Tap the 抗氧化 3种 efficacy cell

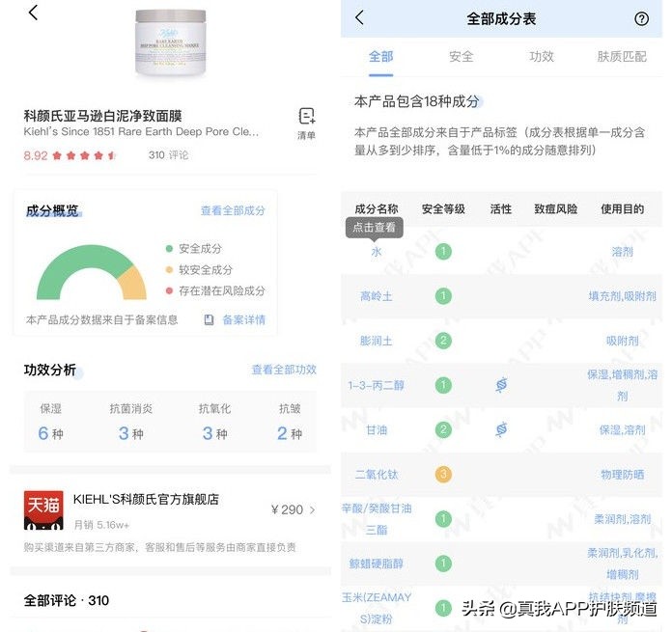click(x=214, y=422)
